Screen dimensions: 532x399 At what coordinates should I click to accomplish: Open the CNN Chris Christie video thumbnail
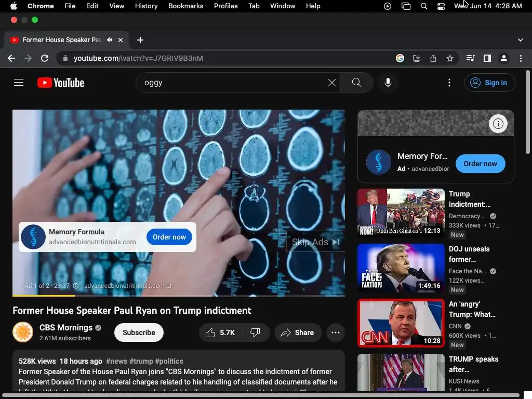tap(401, 323)
